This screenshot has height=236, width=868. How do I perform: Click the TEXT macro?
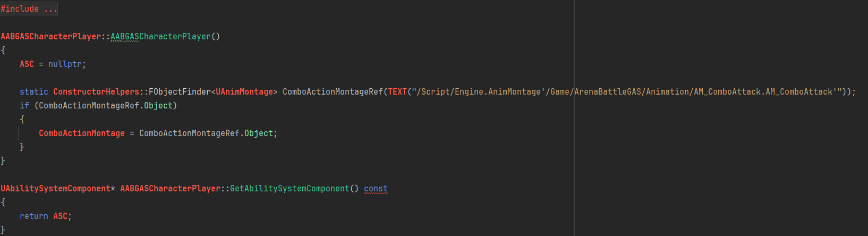(x=397, y=92)
